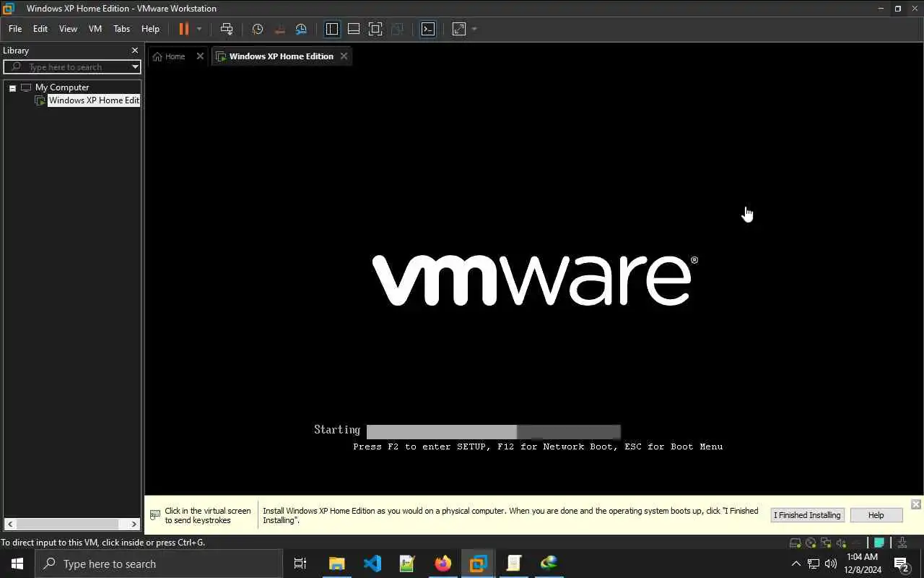Screen dimensions: 924x578
Task: Toggle the thumbnail bar view
Action: 354,29
